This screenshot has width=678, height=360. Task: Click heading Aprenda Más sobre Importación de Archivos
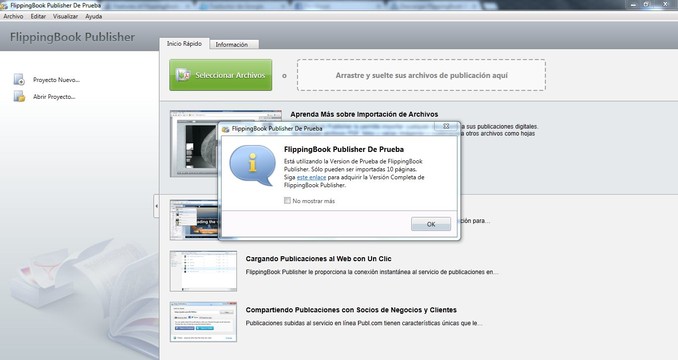[x=364, y=115]
